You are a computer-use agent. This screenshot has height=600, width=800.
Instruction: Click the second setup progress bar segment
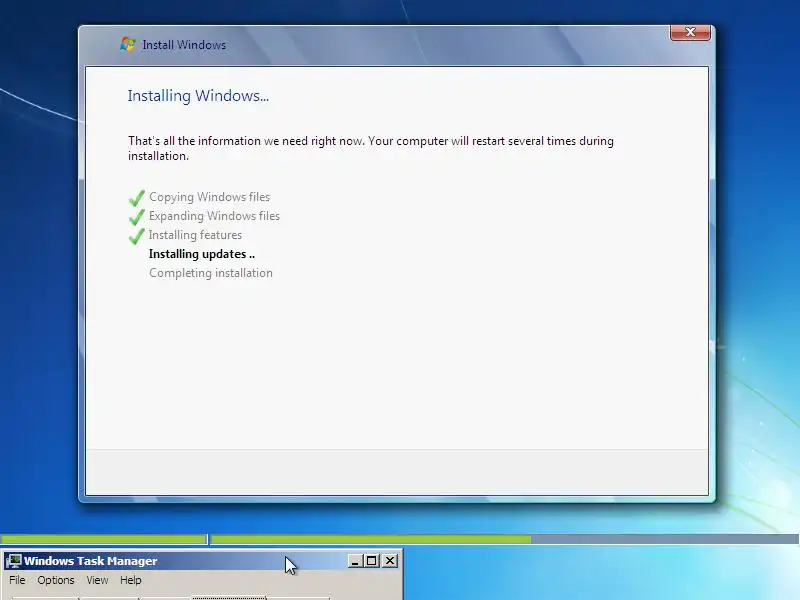click(x=505, y=539)
